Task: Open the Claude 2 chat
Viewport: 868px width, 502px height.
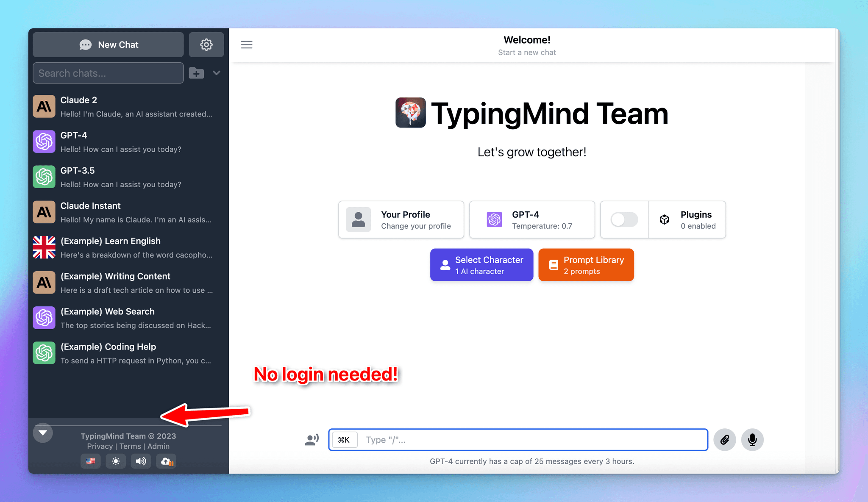Action: (x=128, y=107)
